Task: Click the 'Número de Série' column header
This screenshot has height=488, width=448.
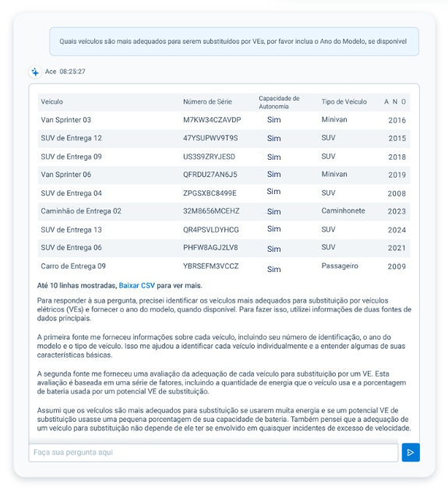Action: coord(207,102)
